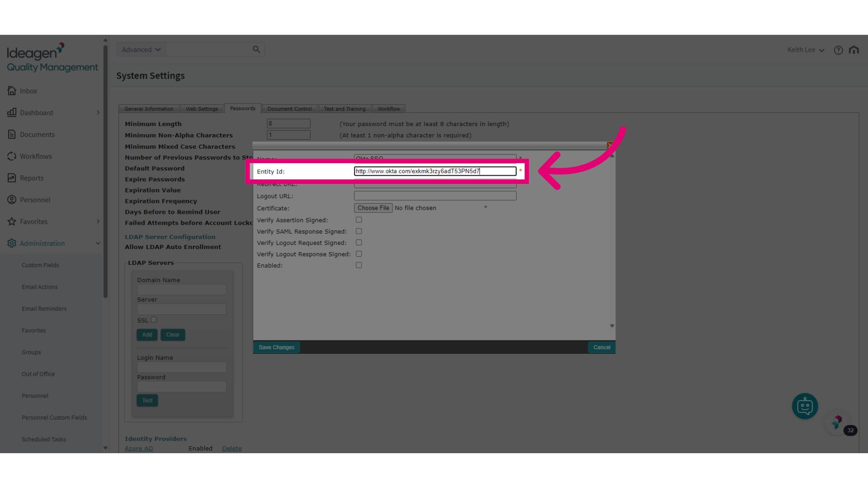Viewport: 868px width, 488px height.
Task: Open Personnel Custom Fields item
Action: pos(54,418)
